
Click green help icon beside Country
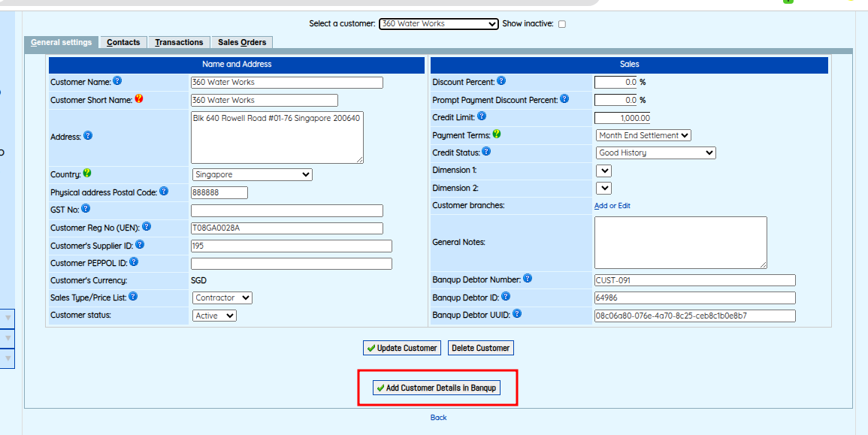click(87, 174)
